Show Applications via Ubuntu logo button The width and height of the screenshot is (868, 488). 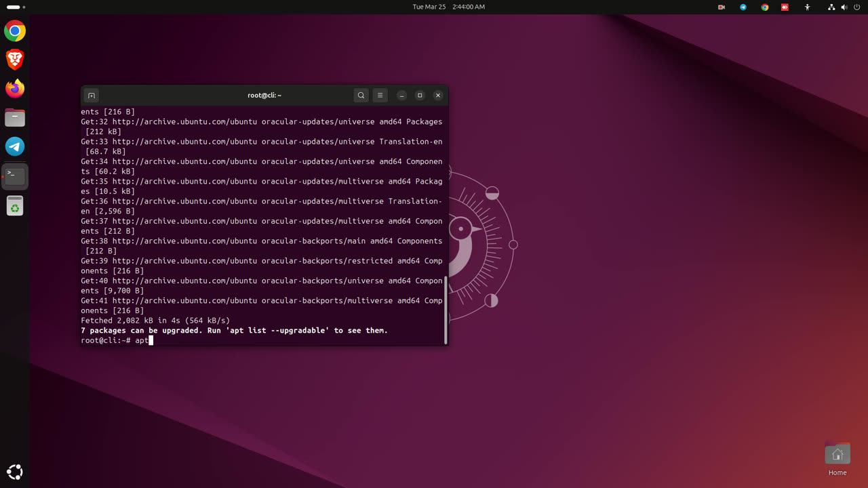tap(15, 472)
